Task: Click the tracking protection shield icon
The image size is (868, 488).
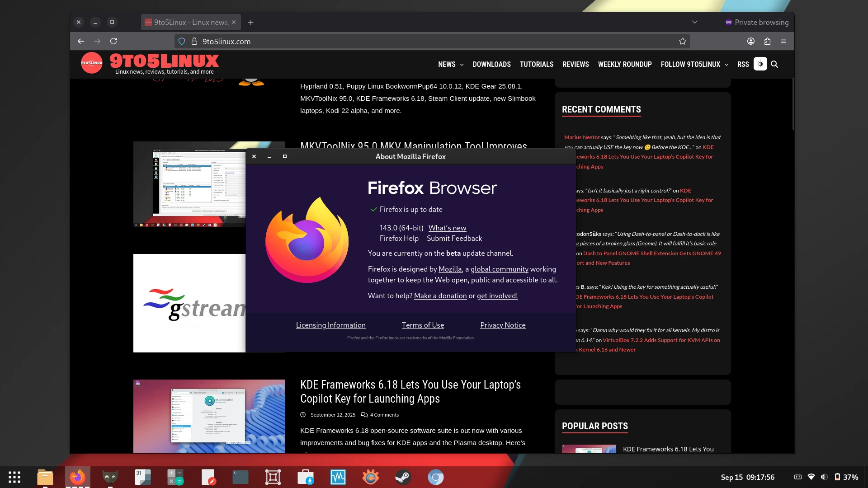Action: point(182,41)
